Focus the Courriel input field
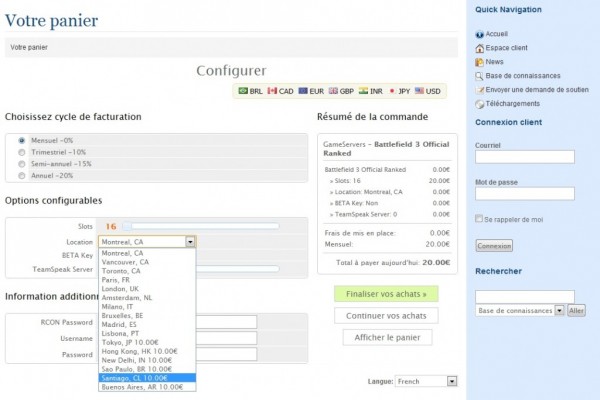Image resolution: width=600 pixels, height=400 pixels. click(x=525, y=157)
